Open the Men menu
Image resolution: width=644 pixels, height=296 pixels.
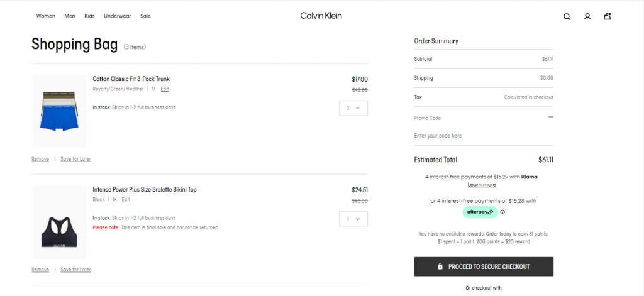coord(70,16)
